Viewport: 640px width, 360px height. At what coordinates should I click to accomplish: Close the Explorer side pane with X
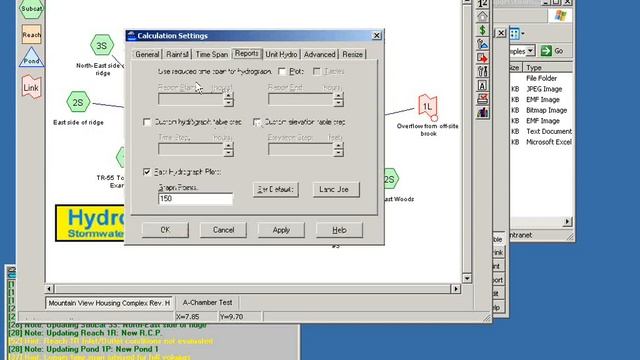(501, 33)
